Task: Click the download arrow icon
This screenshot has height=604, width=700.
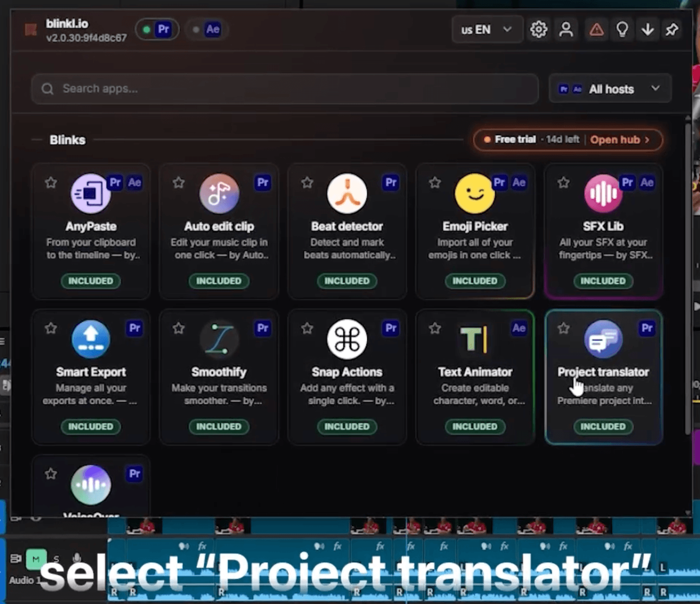Action: 648,30
